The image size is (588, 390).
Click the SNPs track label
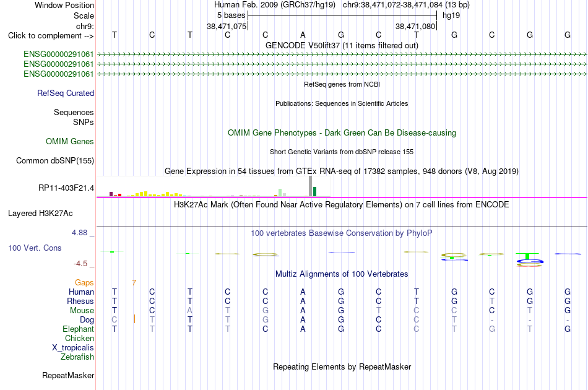click(x=84, y=122)
